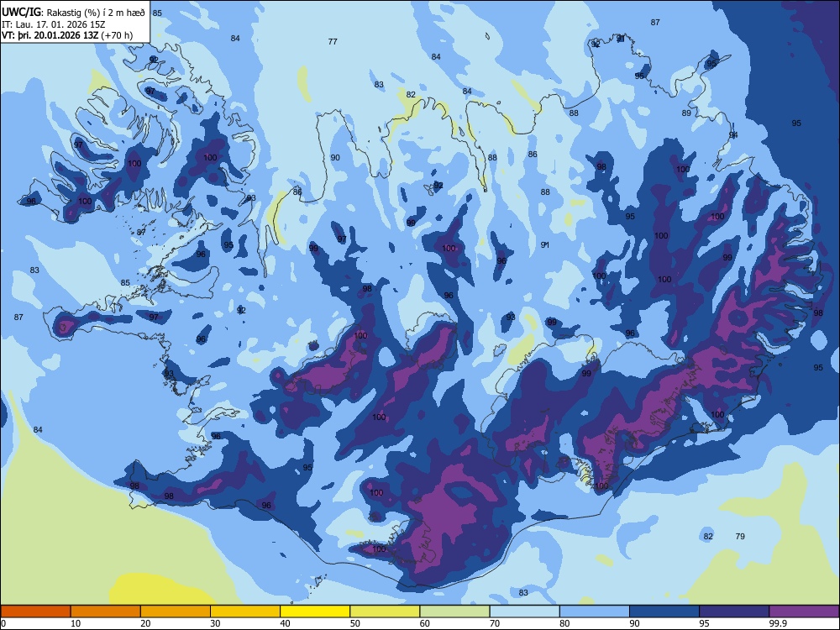Click the humidity value 94 on the northeast coast
Image resolution: width=840 pixels, height=630 pixels.
pyautogui.click(x=733, y=134)
